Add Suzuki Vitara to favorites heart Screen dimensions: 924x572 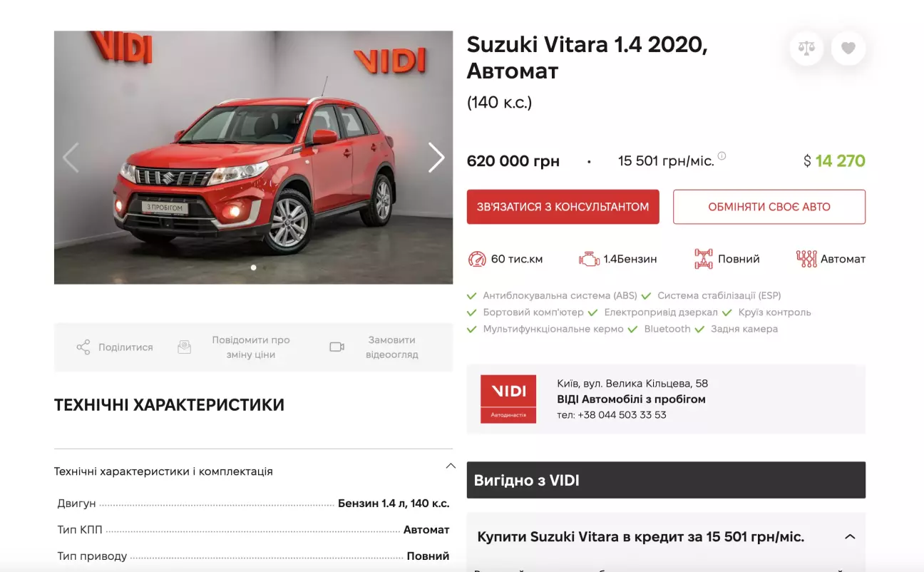point(848,48)
